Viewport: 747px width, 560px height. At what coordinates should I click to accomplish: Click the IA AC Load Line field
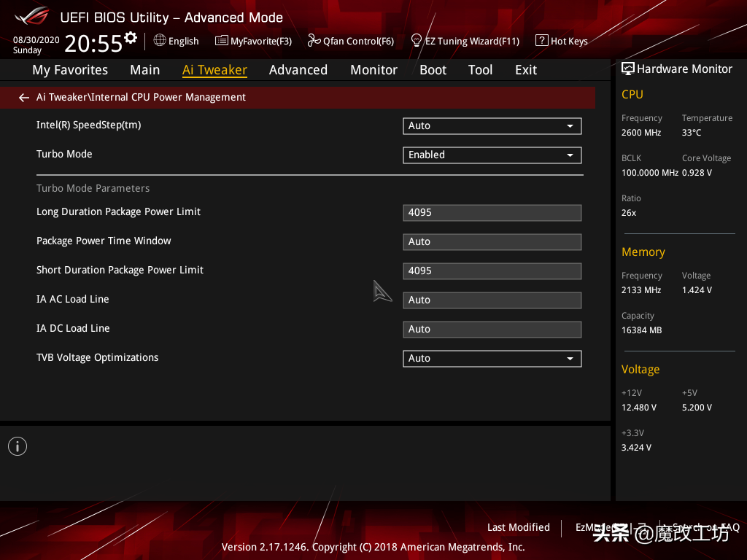point(492,300)
